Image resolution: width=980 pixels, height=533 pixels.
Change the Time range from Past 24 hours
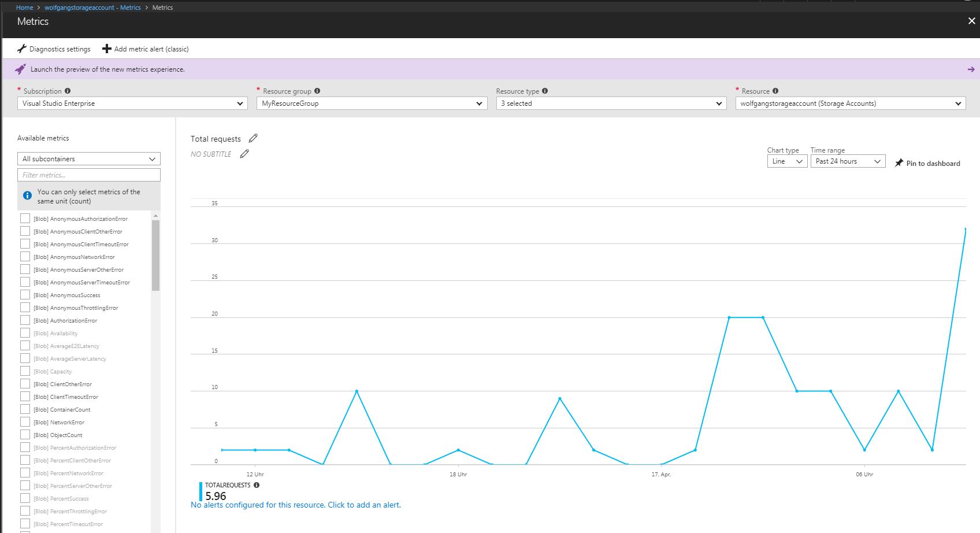click(847, 161)
